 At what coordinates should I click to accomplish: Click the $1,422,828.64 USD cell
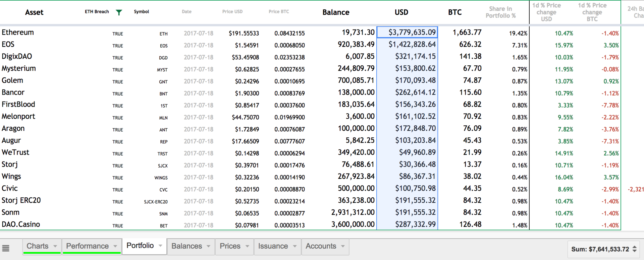[x=412, y=44]
